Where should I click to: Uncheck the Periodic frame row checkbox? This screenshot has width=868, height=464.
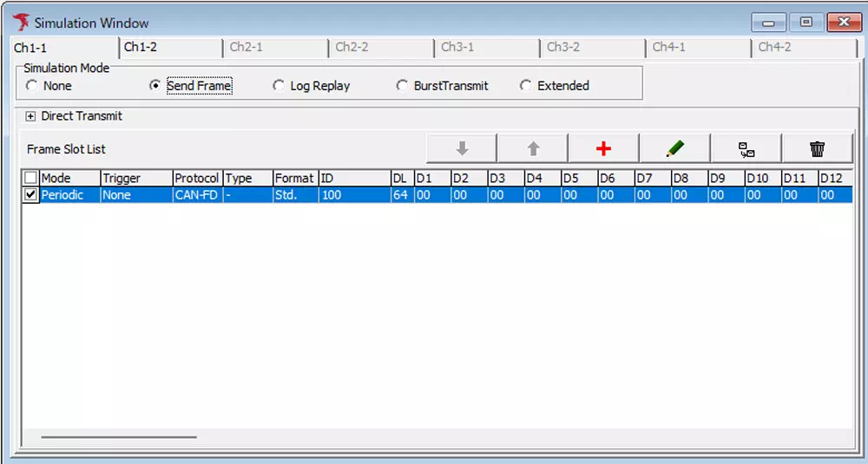tap(31, 195)
